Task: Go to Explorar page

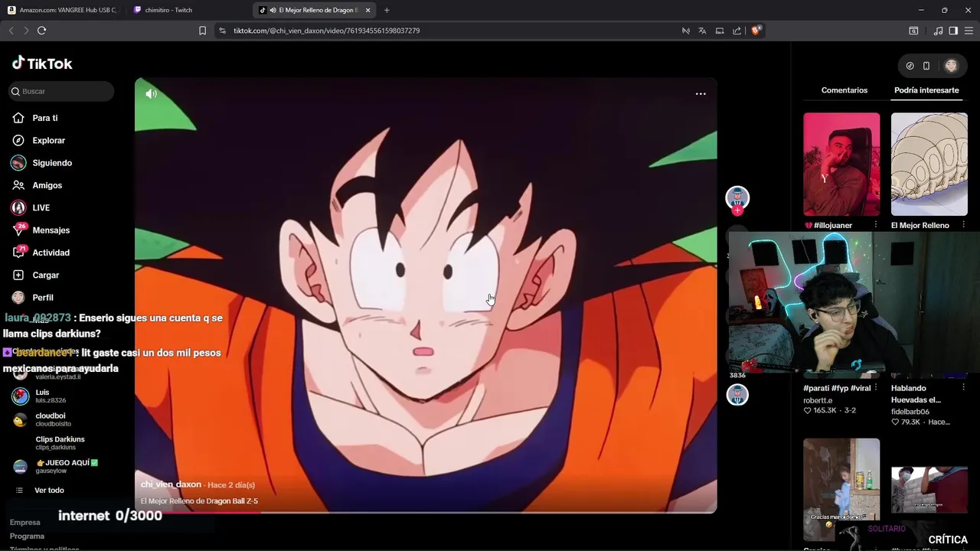Action: [48, 140]
